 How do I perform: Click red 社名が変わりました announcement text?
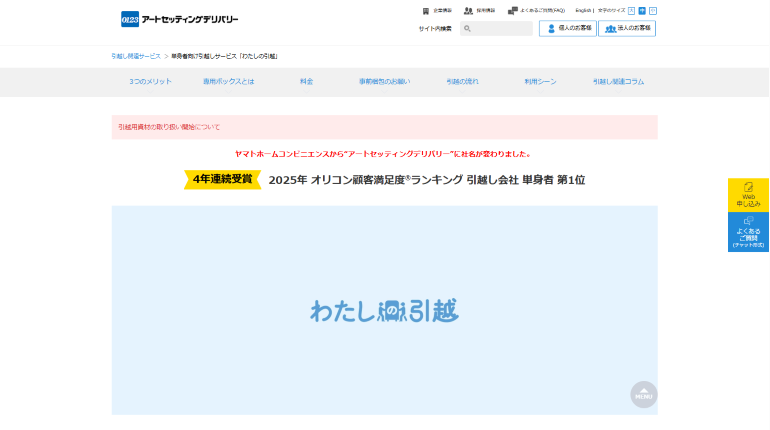pyautogui.click(x=384, y=154)
